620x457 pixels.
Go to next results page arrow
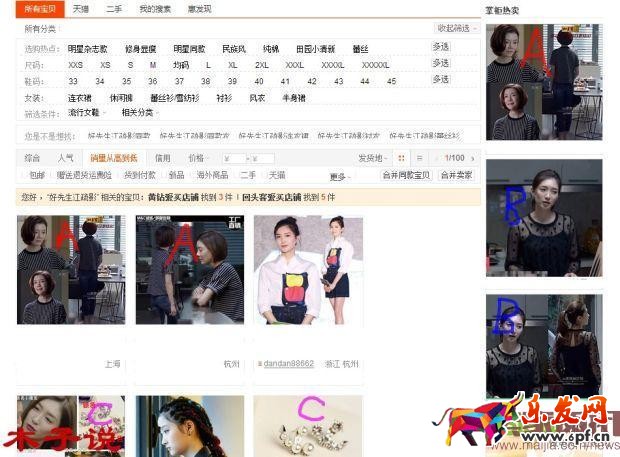coord(473,159)
